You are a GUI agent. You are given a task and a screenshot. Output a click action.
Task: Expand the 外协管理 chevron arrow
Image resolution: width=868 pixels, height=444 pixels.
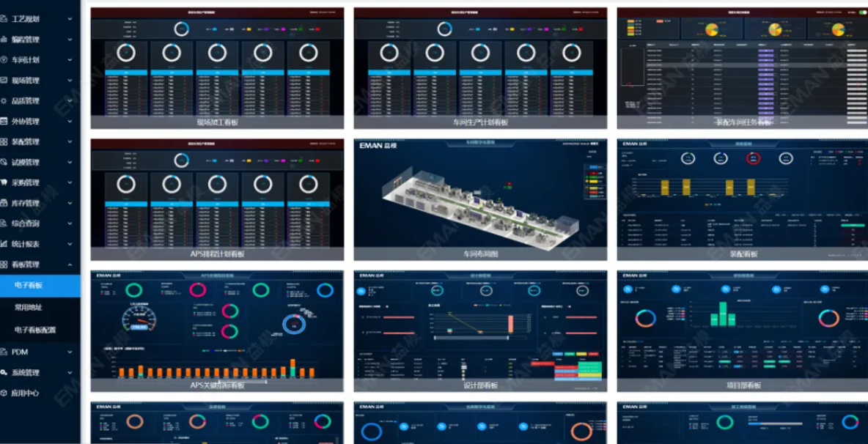[70, 121]
